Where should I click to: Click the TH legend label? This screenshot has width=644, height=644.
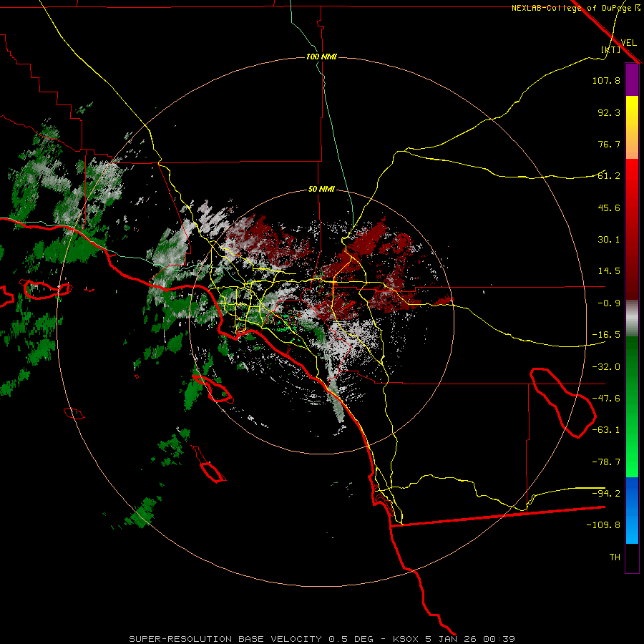615,557
